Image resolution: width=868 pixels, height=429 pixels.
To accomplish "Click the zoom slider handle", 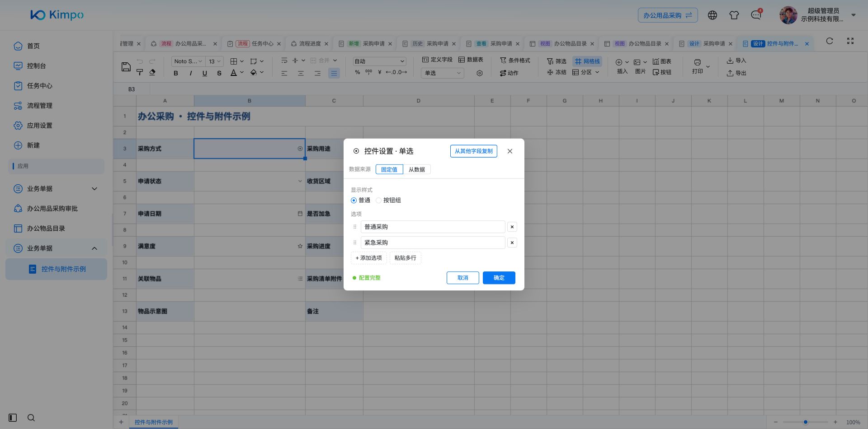I will 805,422.
